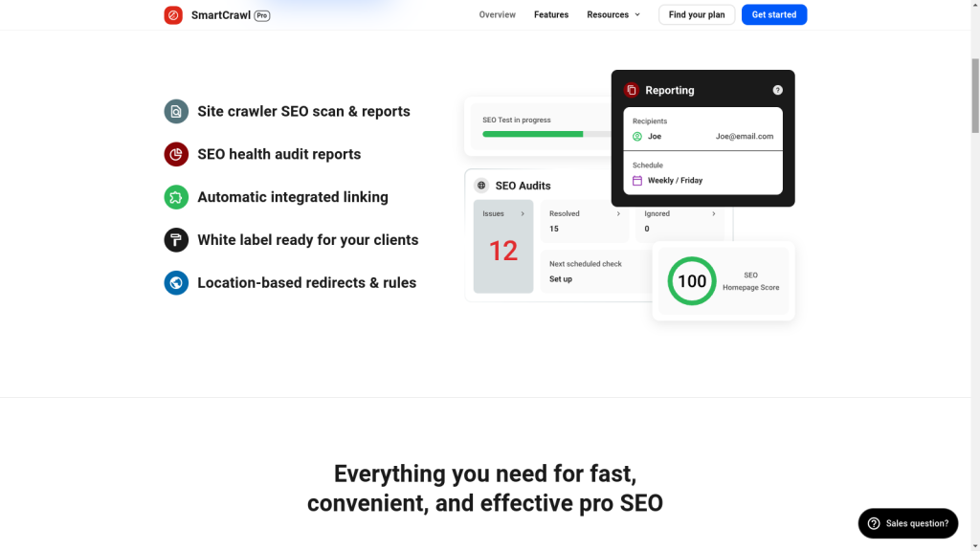
Task: Click the SEO Audits globe icon
Action: tap(481, 186)
